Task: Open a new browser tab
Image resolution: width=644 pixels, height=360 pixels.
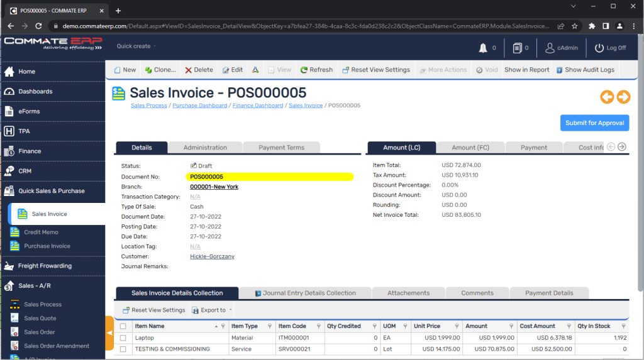Action: [x=118, y=11]
